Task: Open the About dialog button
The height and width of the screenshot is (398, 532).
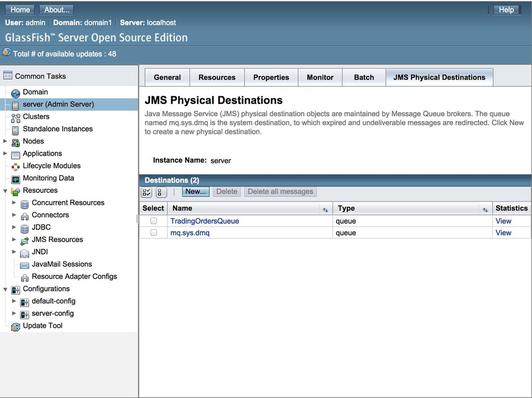Action: [x=57, y=10]
